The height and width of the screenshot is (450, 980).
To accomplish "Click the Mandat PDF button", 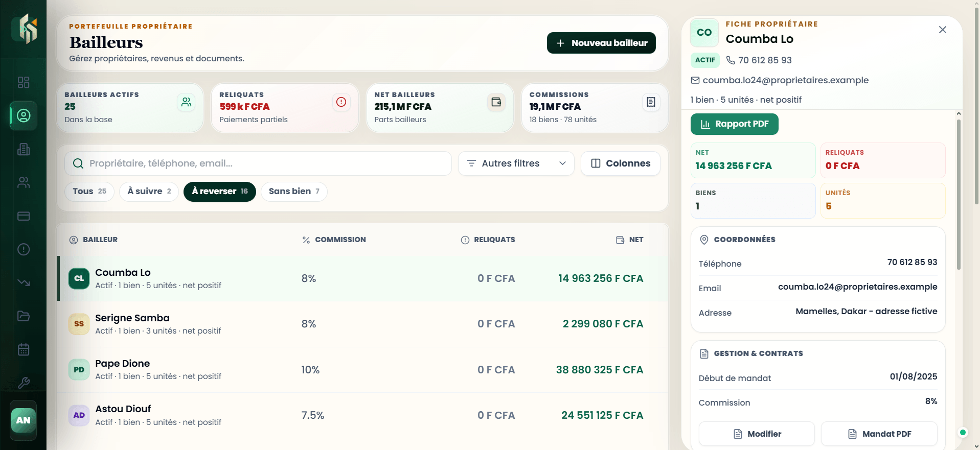I will 879,434.
